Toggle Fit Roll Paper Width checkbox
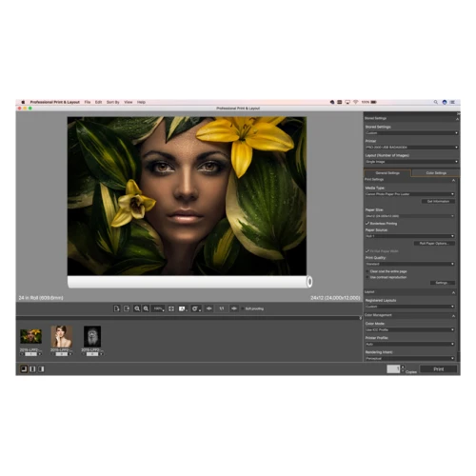Viewport: 476px width, 476px height. tap(367, 251)
